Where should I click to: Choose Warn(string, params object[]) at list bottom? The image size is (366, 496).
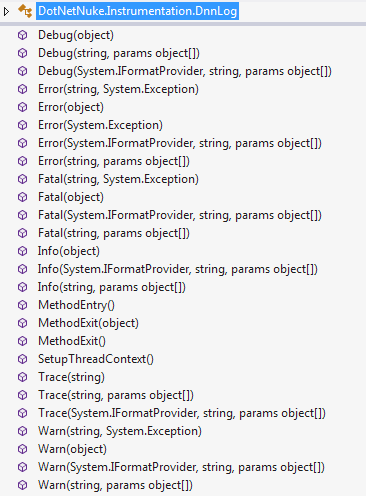point(115,485)
